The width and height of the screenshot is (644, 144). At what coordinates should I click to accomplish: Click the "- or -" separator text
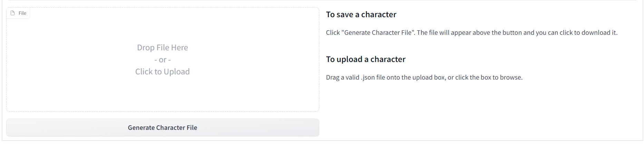[x=163, y=60]
